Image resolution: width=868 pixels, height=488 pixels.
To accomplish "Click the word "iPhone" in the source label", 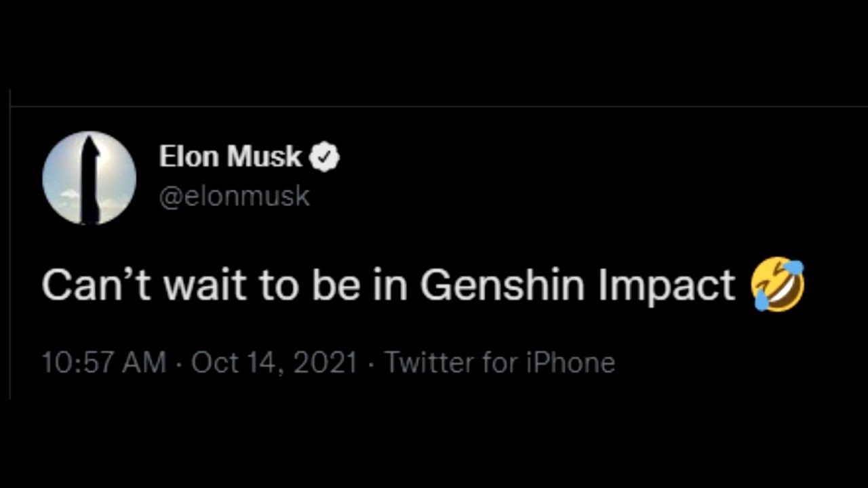I will [570, 363].
